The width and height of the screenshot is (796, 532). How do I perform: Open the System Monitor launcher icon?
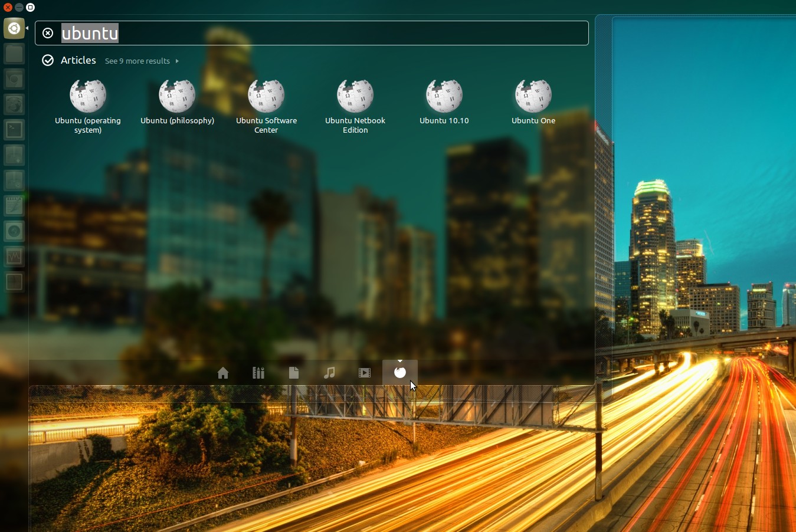[14, 256]
